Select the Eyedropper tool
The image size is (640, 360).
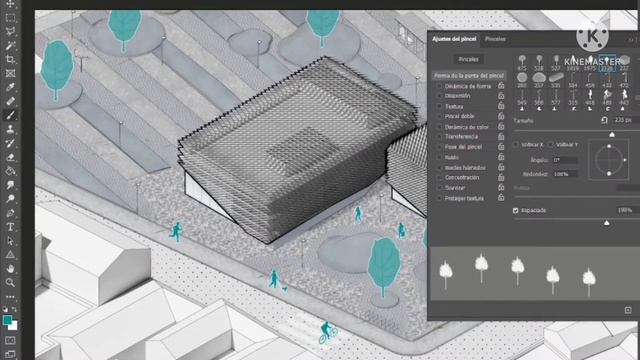pos(10,87)
